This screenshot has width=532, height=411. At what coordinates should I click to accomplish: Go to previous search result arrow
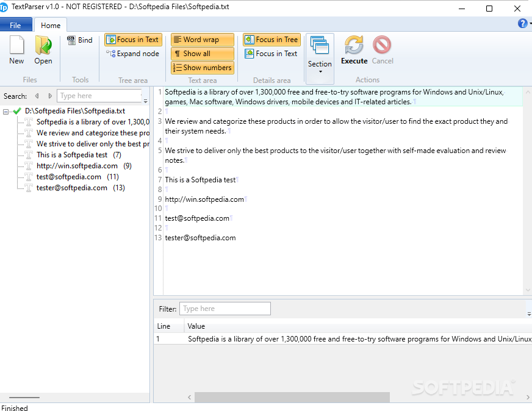pyautogui.click(x=37, y=96)
